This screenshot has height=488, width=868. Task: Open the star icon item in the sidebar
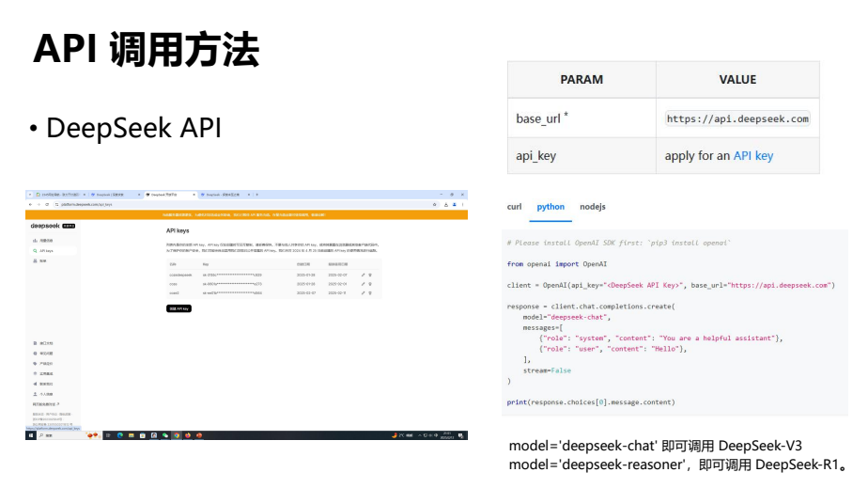point(43,374)
